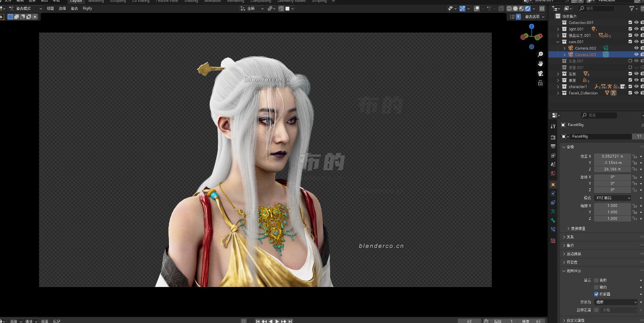Open the 视图 menu in viewport header
The height and width of the screenshot is (323, 644).
50,9
